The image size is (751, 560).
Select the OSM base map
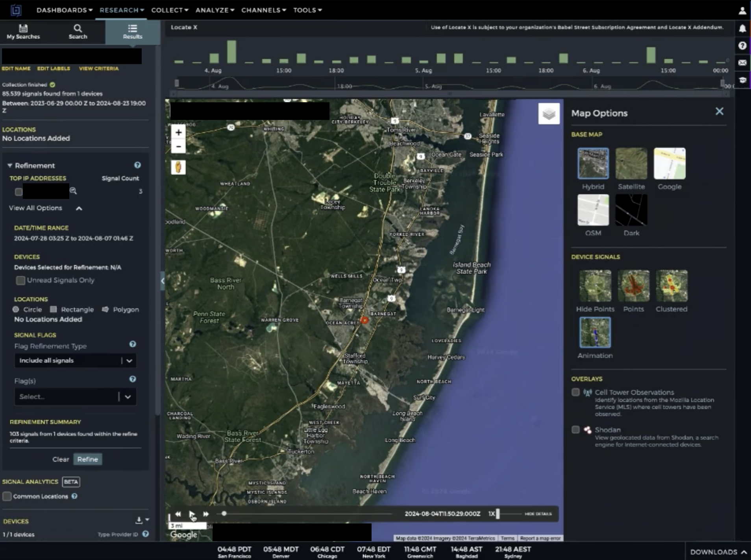593,210
